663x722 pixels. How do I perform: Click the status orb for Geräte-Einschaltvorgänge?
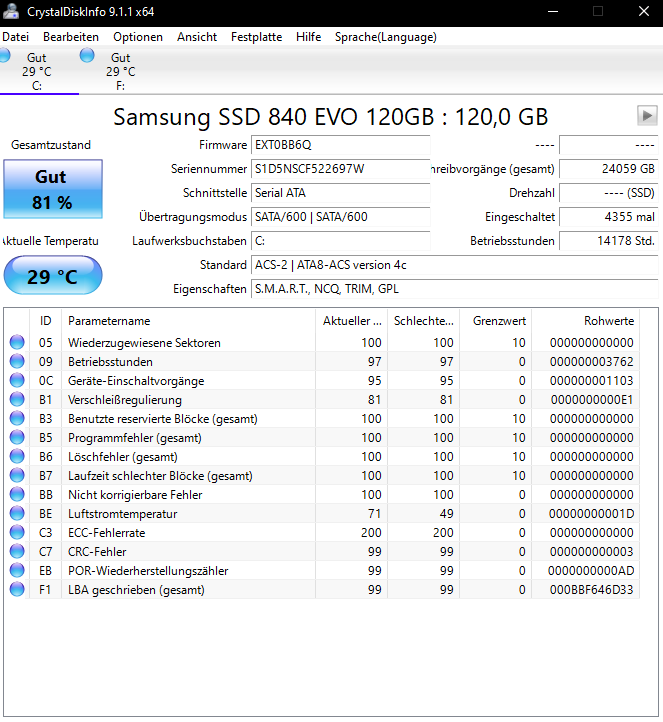tap(17, 380)
